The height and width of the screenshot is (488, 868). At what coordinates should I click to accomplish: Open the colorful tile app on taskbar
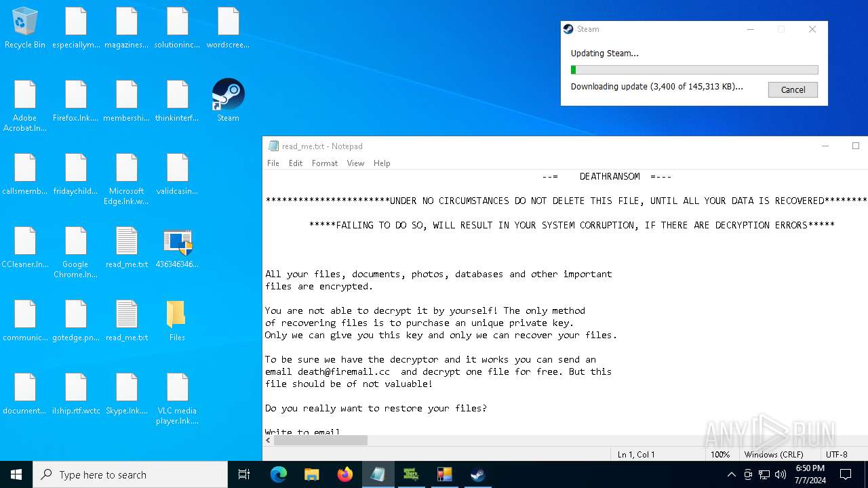[444, 474]
